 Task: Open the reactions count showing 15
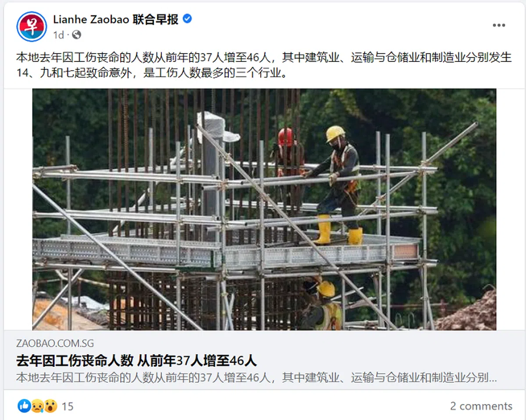[68, 406]
